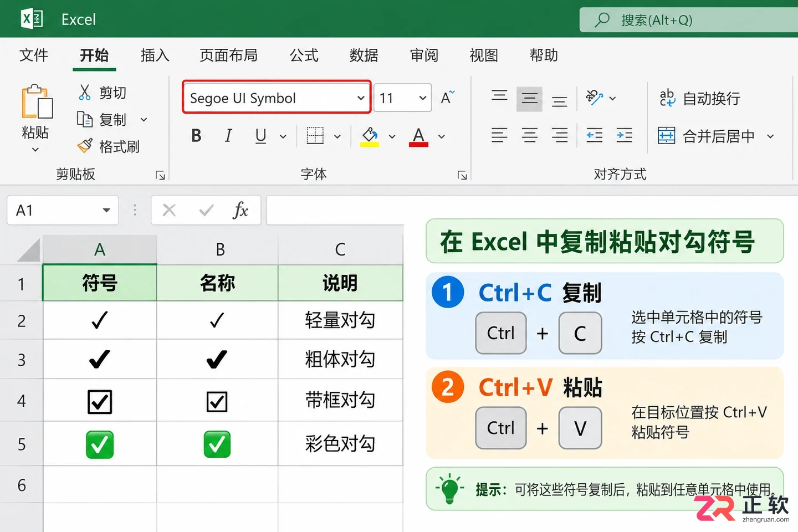Image resolution: width=798 pixels, height=532 pixels.
Task: Click the search box 搜索(Alt+Q)
Action: pos(689,20)
